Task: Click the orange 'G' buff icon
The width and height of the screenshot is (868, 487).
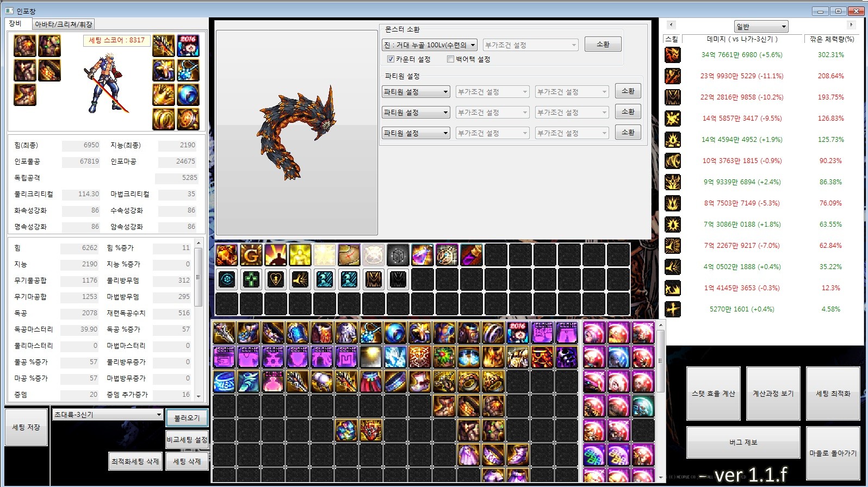Action: point(251,255)
